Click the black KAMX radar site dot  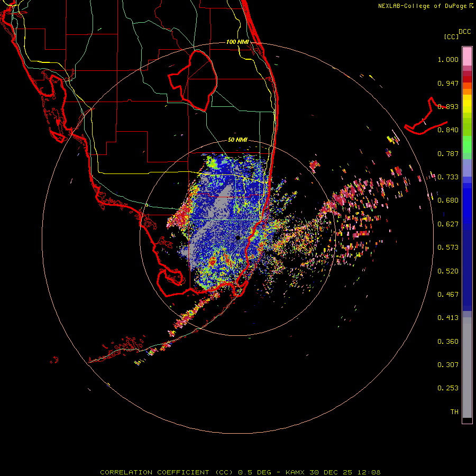[238, 238]
